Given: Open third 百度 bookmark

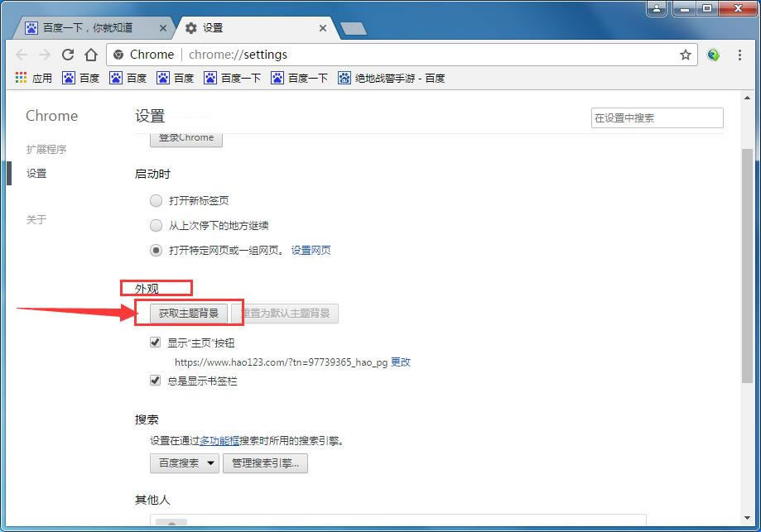Looking at the screenshot, I should click(176, 78).
